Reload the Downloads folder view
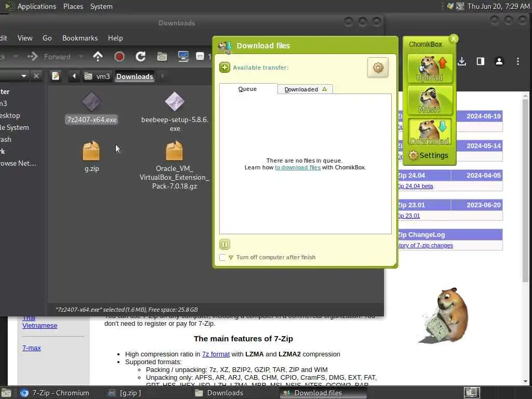 (x=140, y=56)
